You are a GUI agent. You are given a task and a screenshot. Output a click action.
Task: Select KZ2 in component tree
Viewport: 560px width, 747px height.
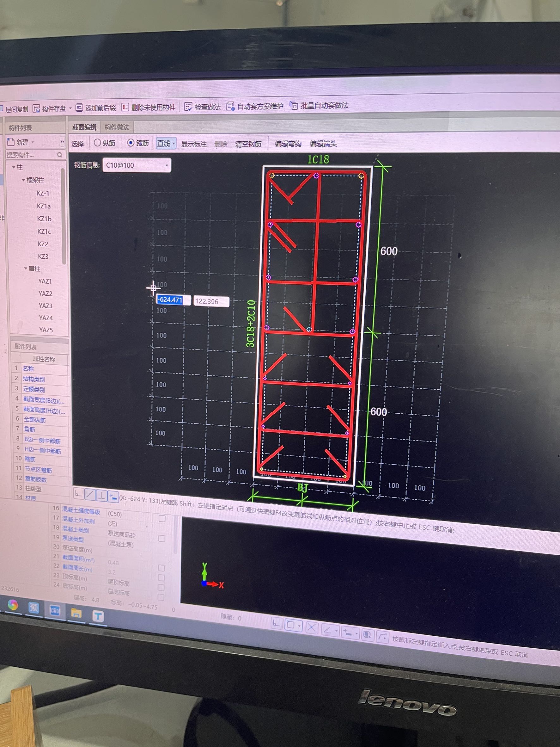coord(43,244)
